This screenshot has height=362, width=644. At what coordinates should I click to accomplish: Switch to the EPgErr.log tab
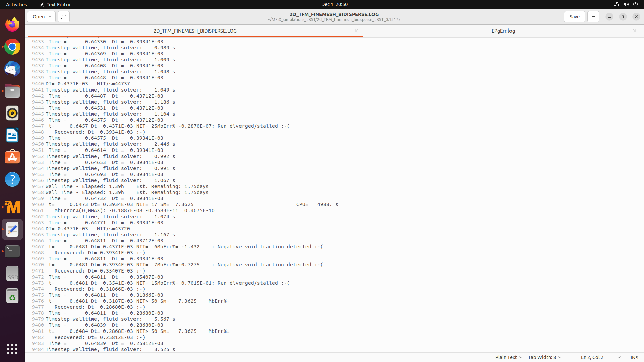click(503, 31)
